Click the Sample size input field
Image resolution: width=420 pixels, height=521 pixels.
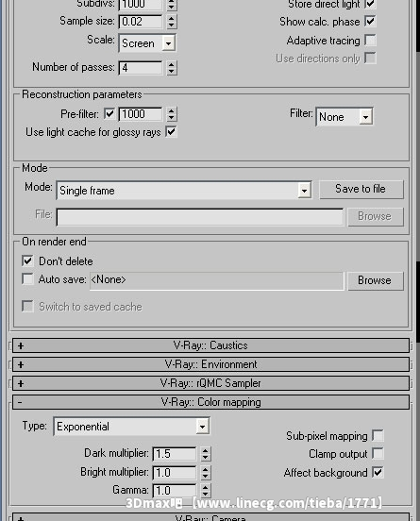click(141, 22)
